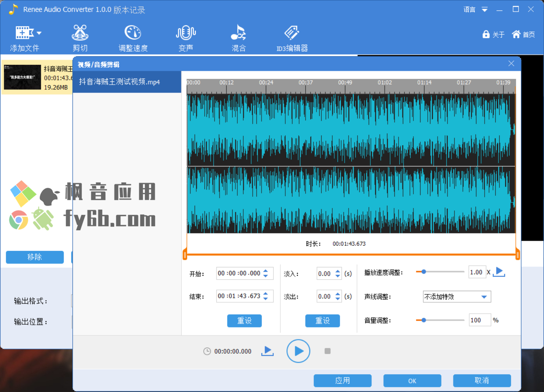544x392 pixels.
Task: Close the 视频/音频剪辑 dialog
Action: (x=511, y=63)
